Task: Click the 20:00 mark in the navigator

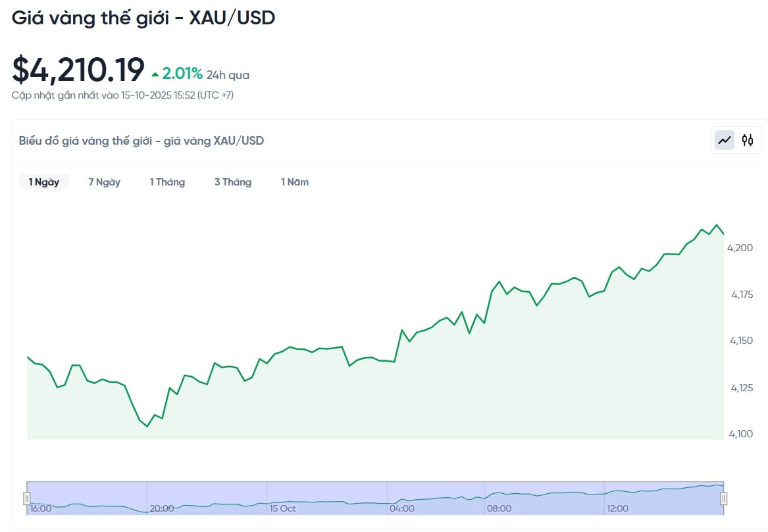Action: pyautogui.click(x=162, y=508)
